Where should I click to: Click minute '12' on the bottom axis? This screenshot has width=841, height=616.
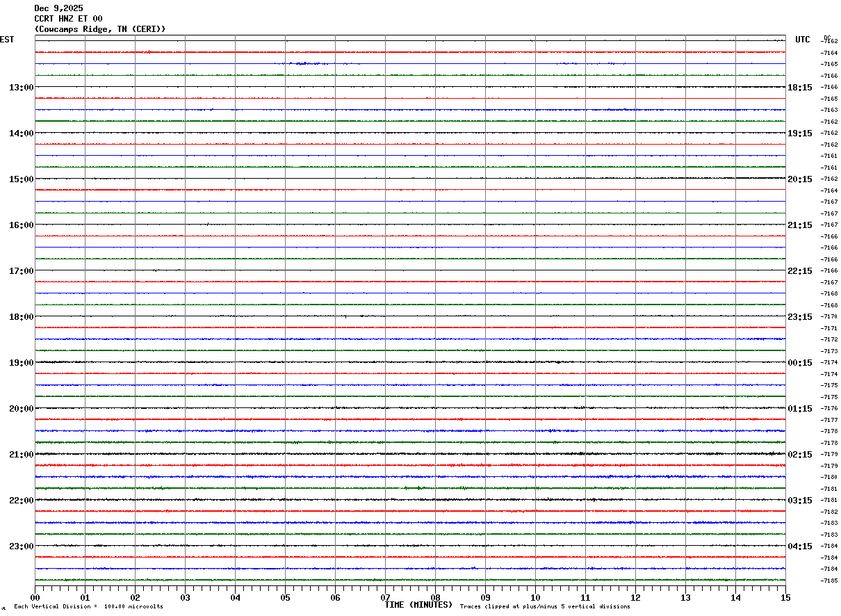pyautogui.click(x=635, y=597)
